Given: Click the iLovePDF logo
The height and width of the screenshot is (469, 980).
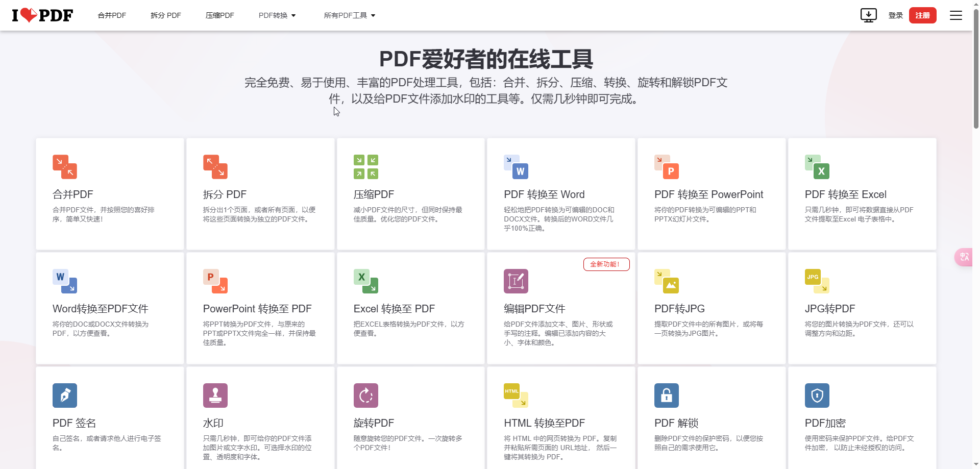Looking at the screenshot, I should (x=42, y=15).
